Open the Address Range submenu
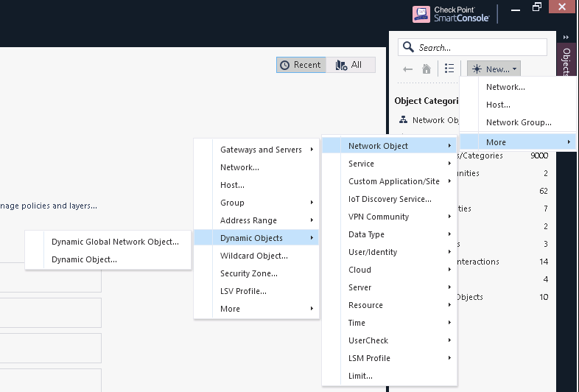579x392 pixels. (x=256, y=220)
